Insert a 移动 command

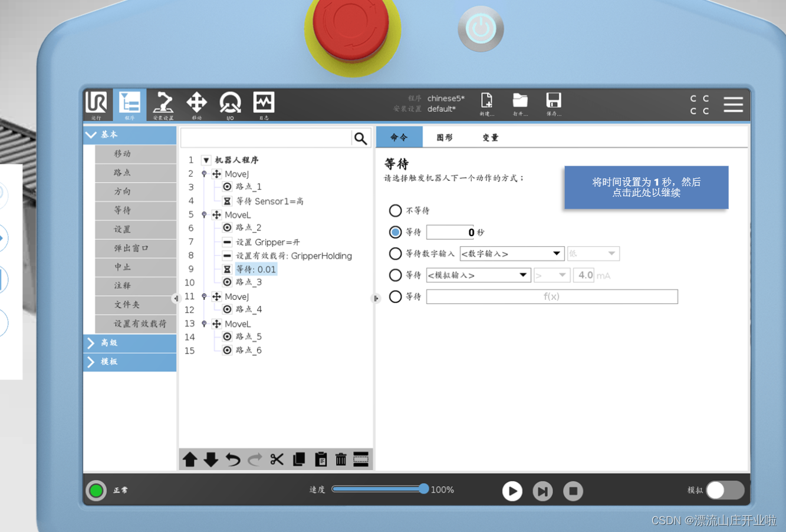tap(136, 154)
